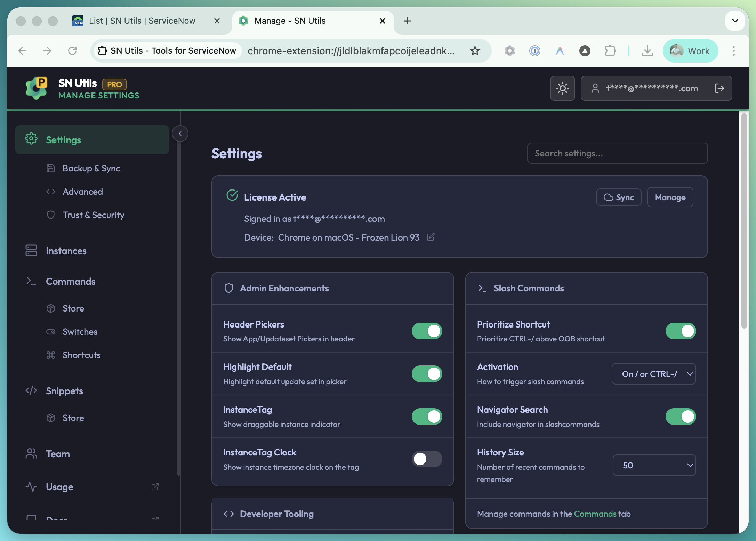Viewport: 756px width, 541px height.
Task: Select the Backup & Sync sidebar item
Action: coord(91,168)
